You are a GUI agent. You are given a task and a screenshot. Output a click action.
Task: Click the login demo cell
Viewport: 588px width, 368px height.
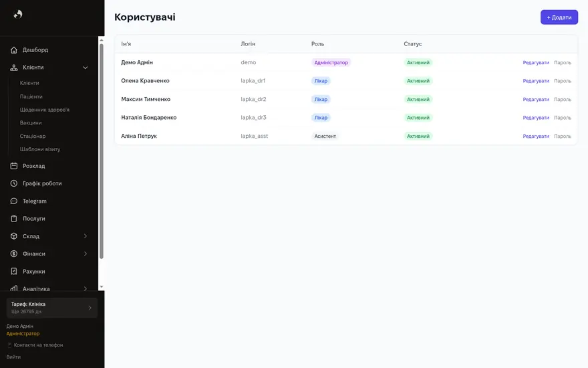(249, 62)
